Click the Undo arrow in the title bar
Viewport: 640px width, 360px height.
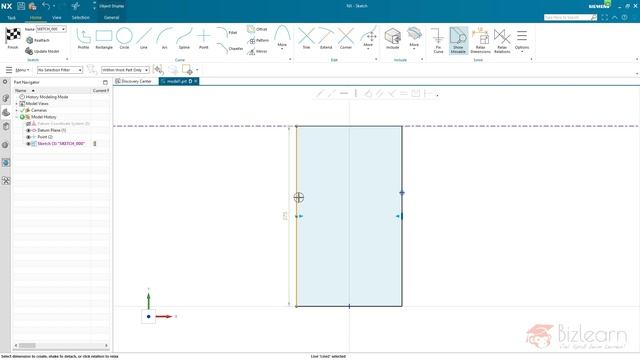[46, 6]
